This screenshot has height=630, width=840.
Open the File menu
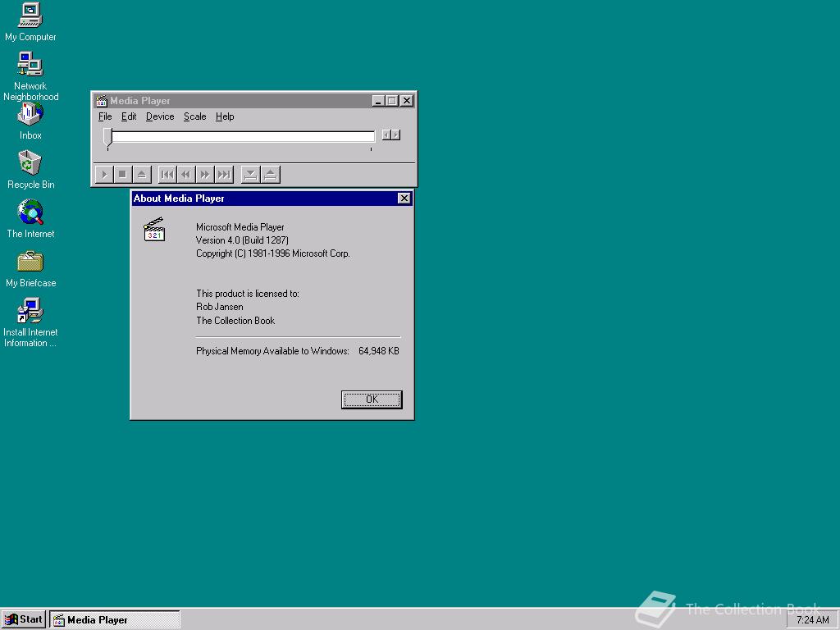tap(105, 116)
